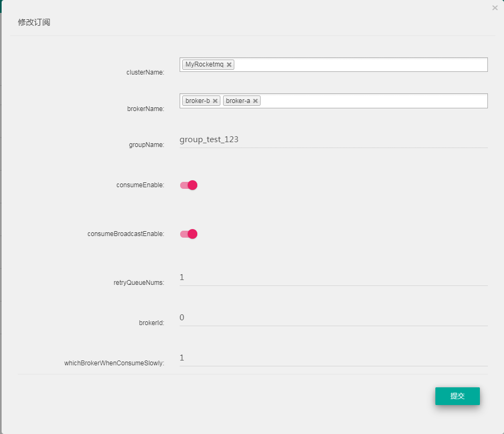Click the clusterName label
Viewport: 504px width, 434px height.
(145, 72)
